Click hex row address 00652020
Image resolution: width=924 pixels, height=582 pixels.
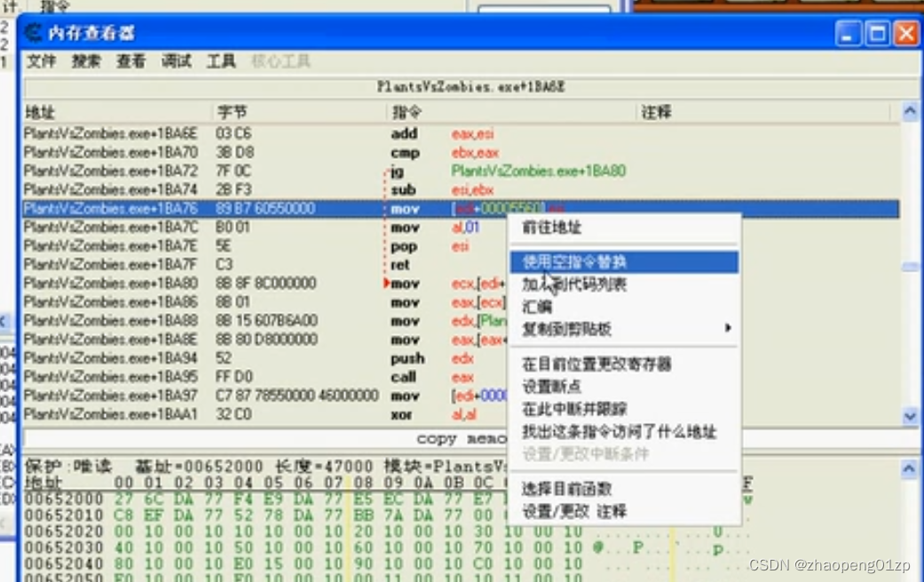(64, 532)
